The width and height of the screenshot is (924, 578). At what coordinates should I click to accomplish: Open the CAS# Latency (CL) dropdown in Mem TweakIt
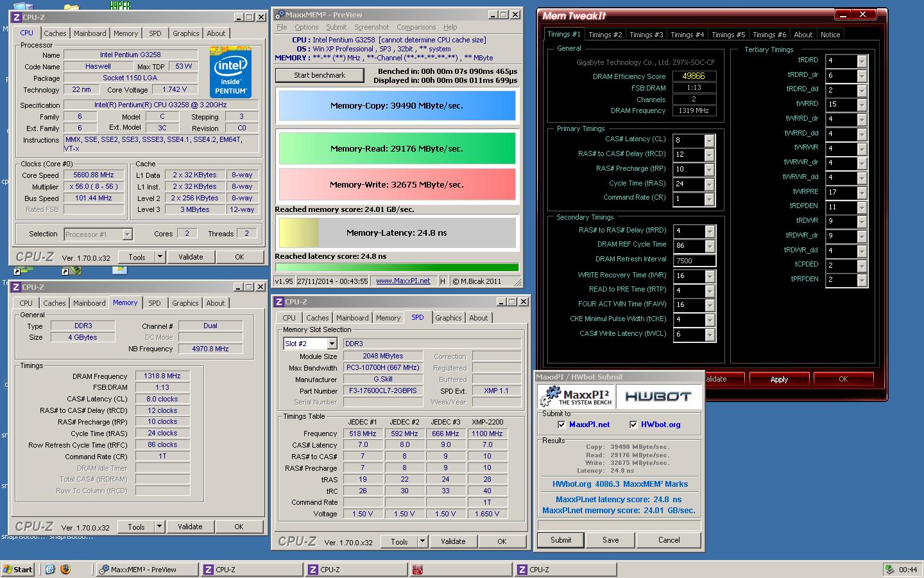[x=709, y=141]
